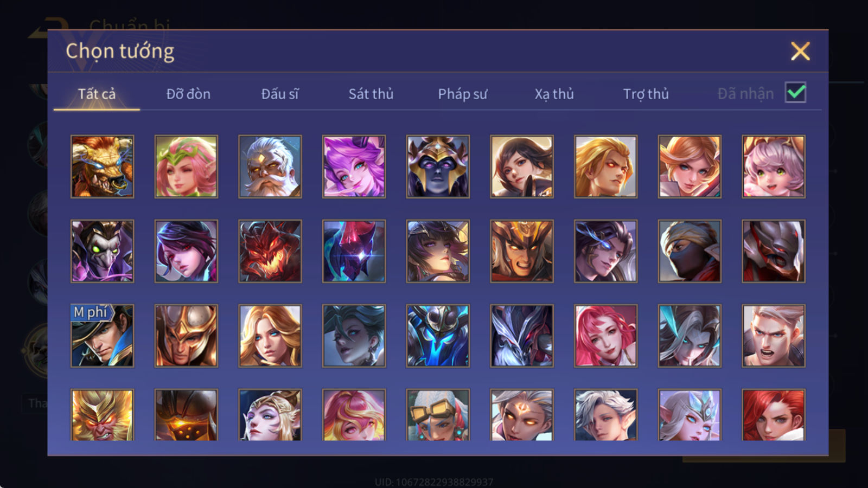Pick the pink-haired girl with green leaf crown
The image size is (868, 488).
[186, 166]
